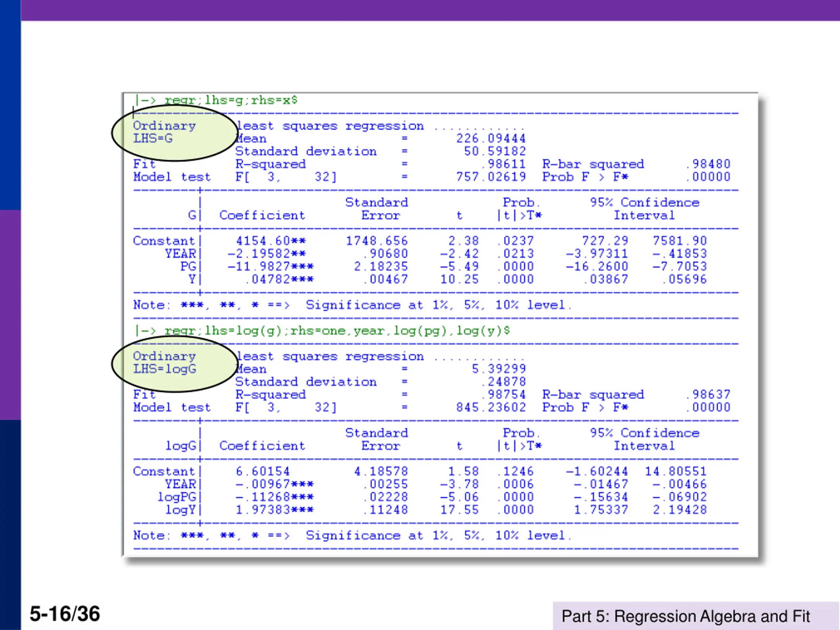Click the R-bar squared value .98637

coord(708,394)
